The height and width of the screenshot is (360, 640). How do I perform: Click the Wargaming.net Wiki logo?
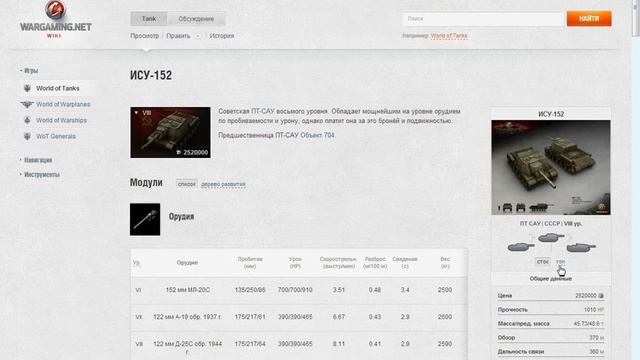tap(56, 19)
